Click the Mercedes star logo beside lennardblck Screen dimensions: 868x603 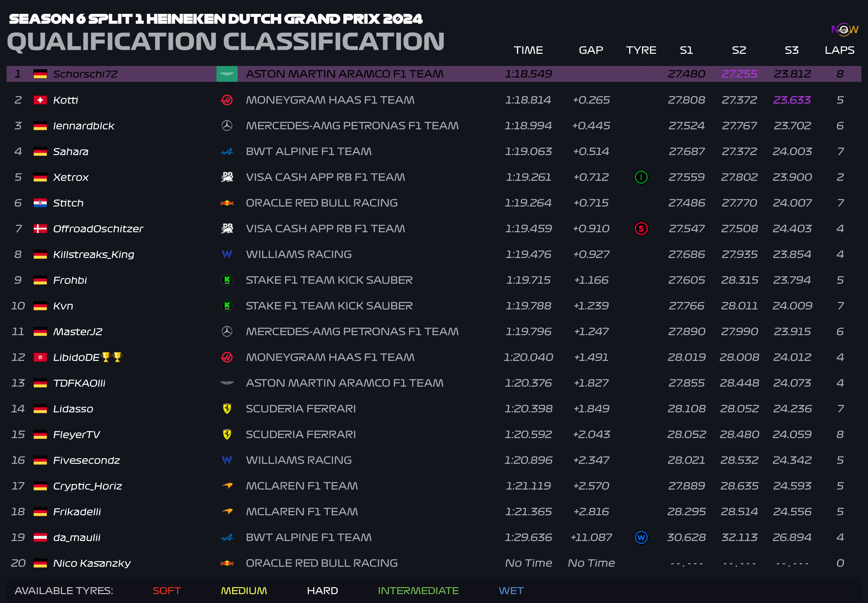227,125
